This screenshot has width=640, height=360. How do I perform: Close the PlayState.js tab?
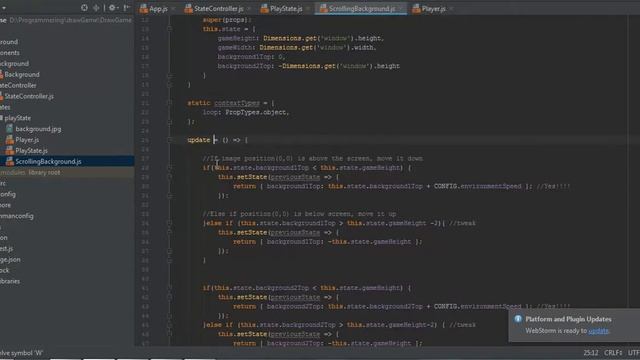tap(308, 9)
